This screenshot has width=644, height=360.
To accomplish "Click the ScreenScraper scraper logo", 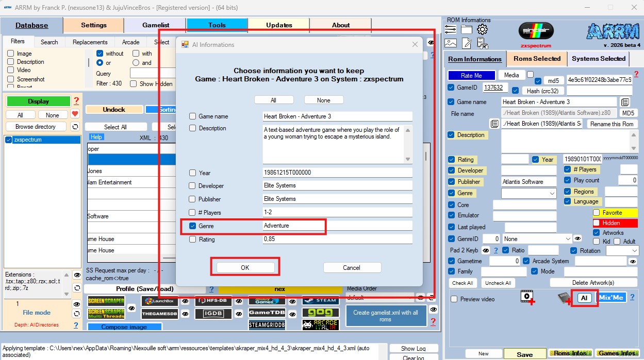I will pyautogui.click(x=106, y=301).
